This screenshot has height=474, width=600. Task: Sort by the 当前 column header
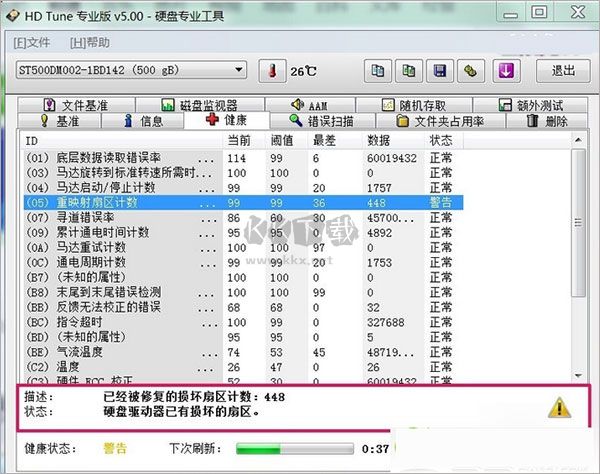tap(244, 141)
